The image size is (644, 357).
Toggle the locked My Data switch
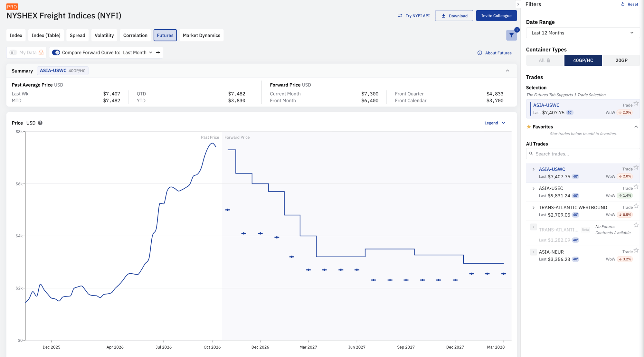click(x=13, y=52)
